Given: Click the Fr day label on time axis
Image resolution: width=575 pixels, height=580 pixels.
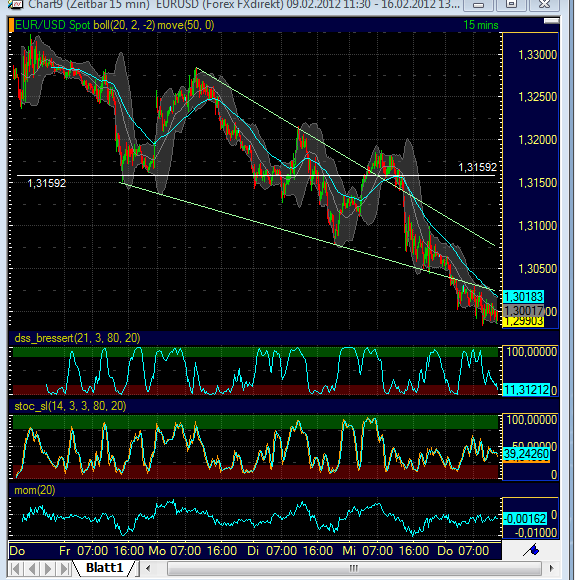Looking at the screenshot, I should point(64,551).
